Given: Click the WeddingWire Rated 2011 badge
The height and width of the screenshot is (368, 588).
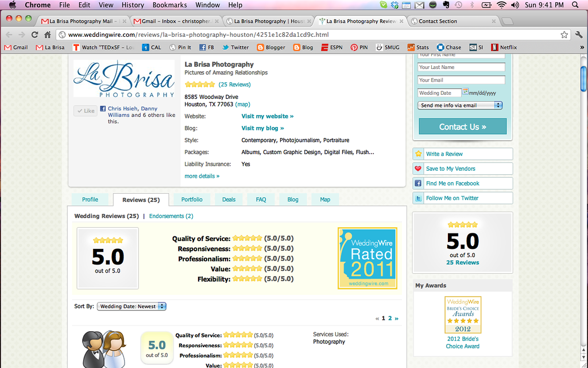Looking at the screenshot, I should (x=367, y=258).
